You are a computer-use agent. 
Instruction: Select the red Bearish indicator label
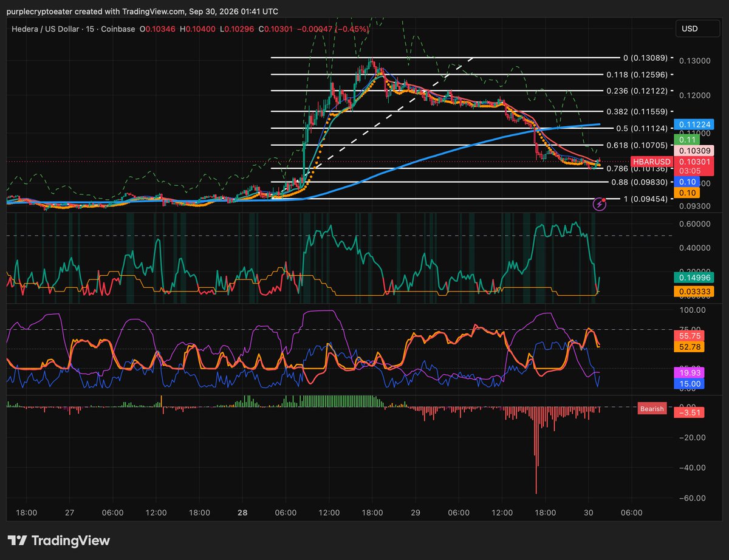click(x=652, y=409)
